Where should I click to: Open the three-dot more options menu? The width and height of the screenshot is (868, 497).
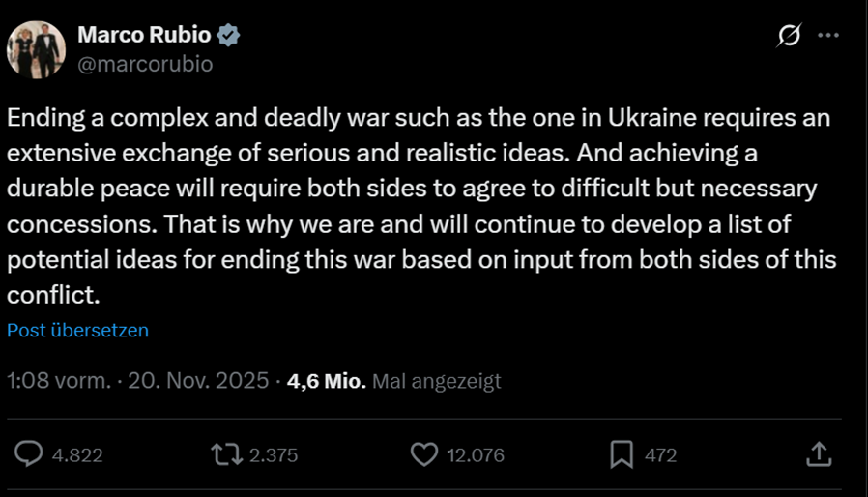coord(828,36)
